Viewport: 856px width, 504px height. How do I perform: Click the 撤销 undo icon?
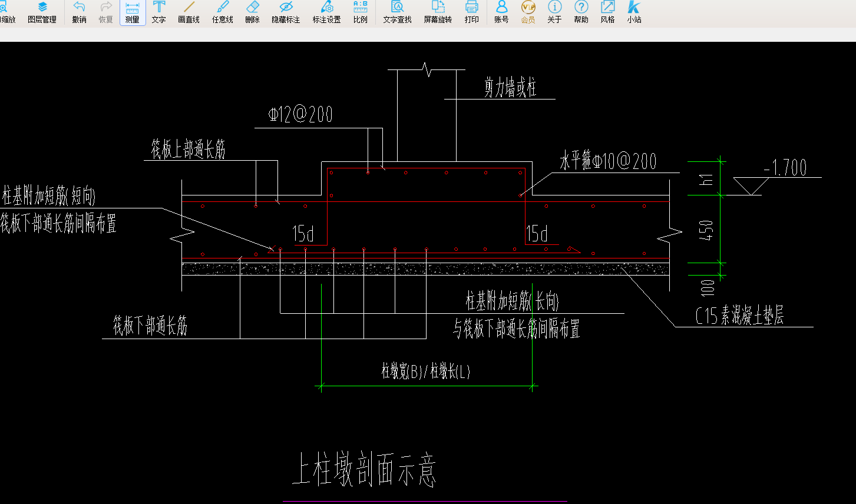click(79, 12)
